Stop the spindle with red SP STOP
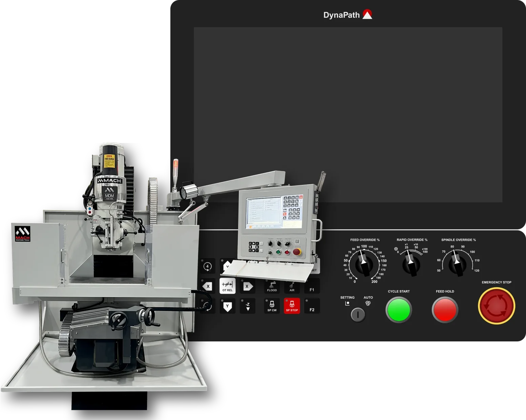This screenshot has width=526, height=420. 292,306
